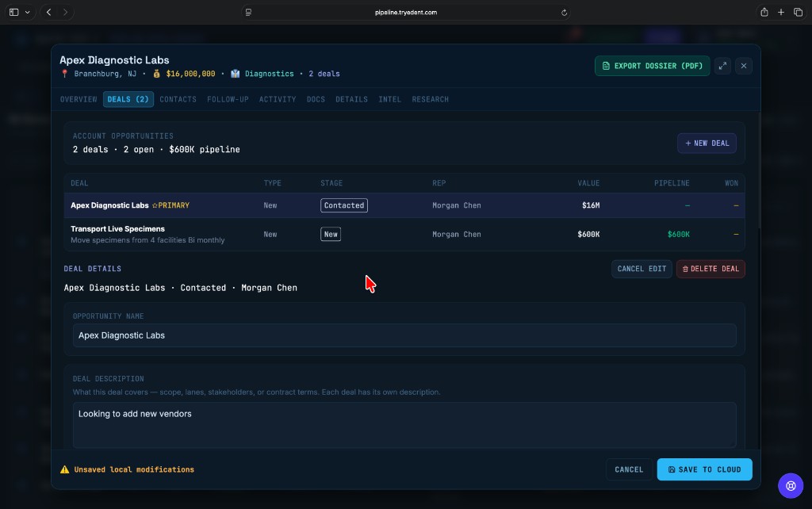Image resolution: width=812 pixels, height=509 pixels.
Task: Click the REP column header
Action: click(x=439, y=183)
